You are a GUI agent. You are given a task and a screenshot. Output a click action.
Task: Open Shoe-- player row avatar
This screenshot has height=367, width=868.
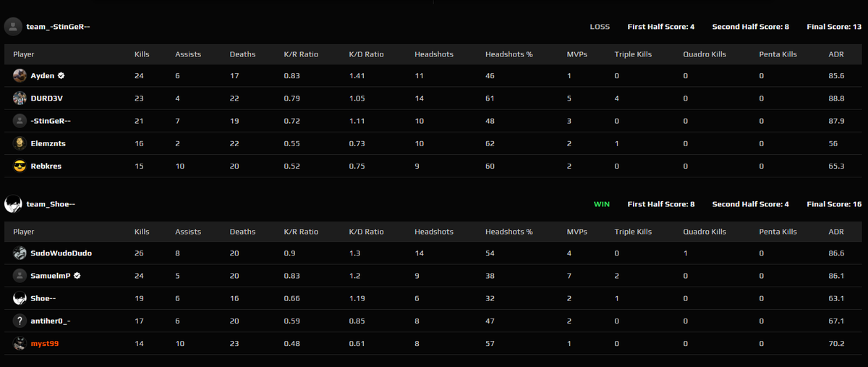point(20,298)
